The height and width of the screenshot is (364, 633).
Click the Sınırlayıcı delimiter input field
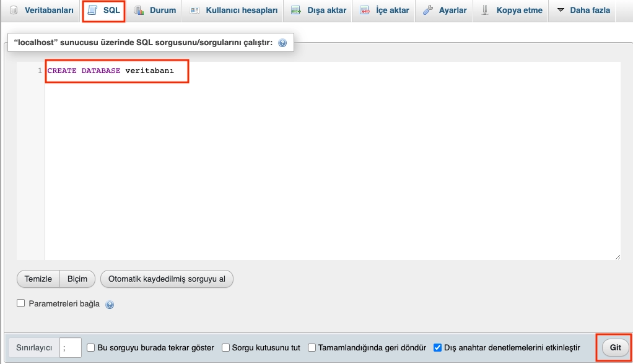[70, 347]
